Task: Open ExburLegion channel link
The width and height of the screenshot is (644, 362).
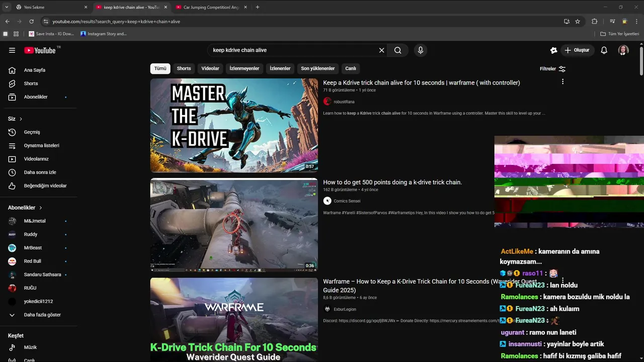Action: coord(345,309)
